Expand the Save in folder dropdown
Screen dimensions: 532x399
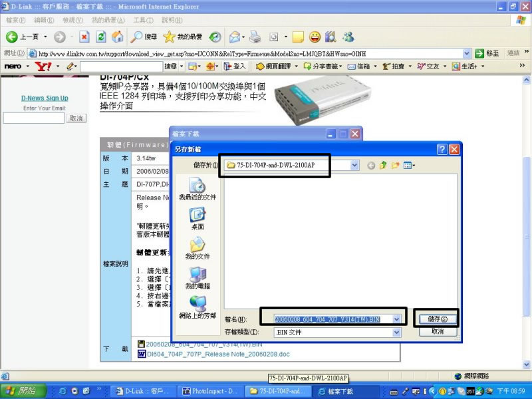point(354,165)
